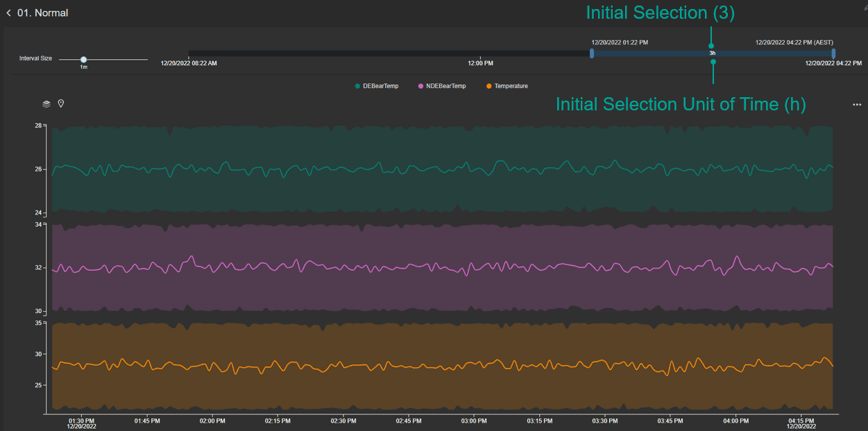Click the back arrow beside 01. Normal
This screenshot has height=431, width=868.
click(x=8, y=13)
